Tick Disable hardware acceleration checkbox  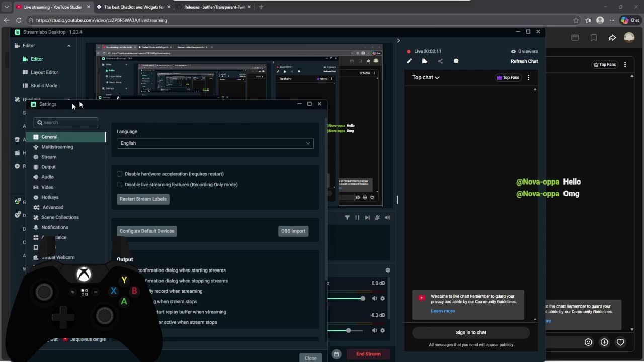coord(120,174)
